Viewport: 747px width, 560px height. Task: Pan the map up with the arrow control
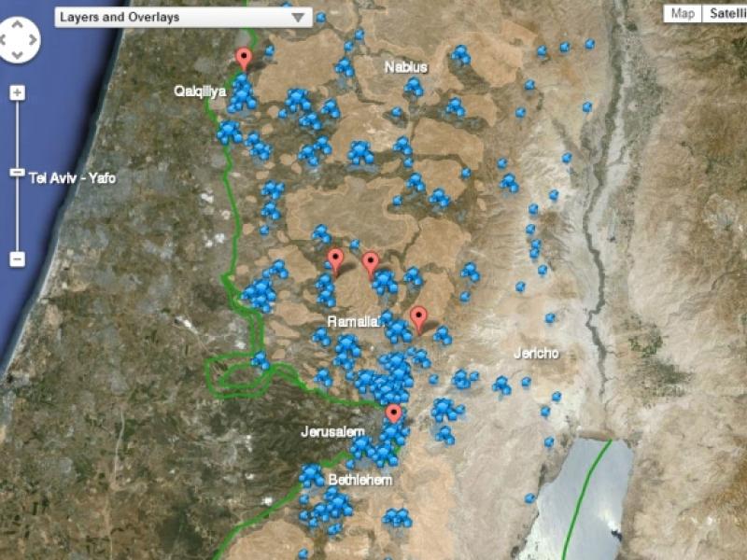[19, 24]
